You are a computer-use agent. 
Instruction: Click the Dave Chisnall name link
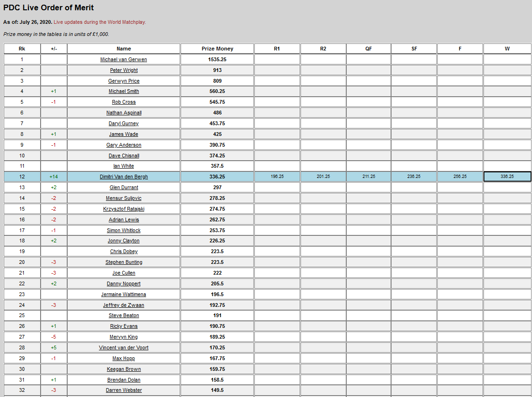coord(124,156)
